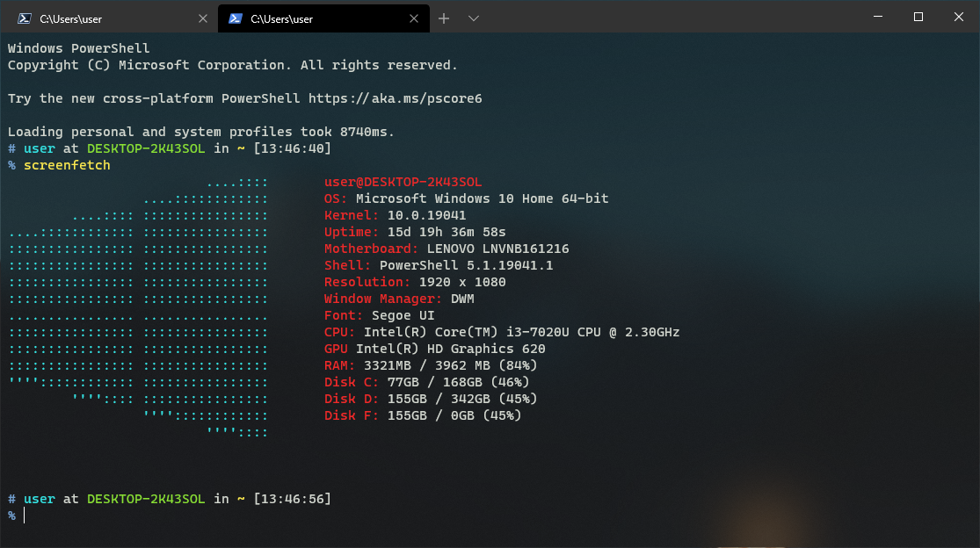Click the Kernel value "10.0.19041"
The width and height of the screenshot is (980, 548).
click(x=427, y=215)
